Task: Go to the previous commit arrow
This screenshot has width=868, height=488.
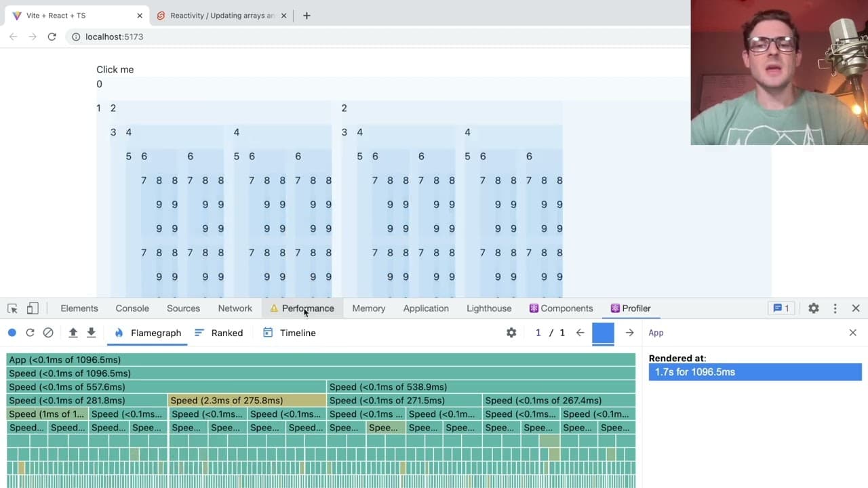Action: tap(580, 333)
